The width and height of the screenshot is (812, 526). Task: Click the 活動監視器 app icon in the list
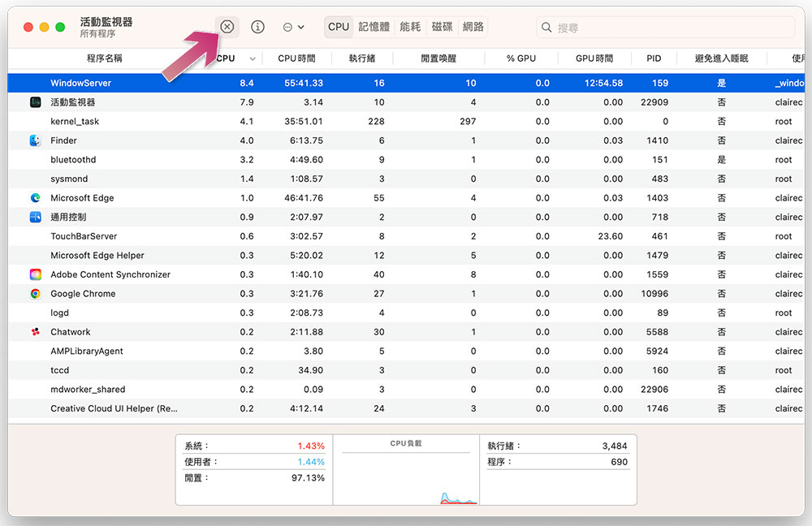click(35, 102)
